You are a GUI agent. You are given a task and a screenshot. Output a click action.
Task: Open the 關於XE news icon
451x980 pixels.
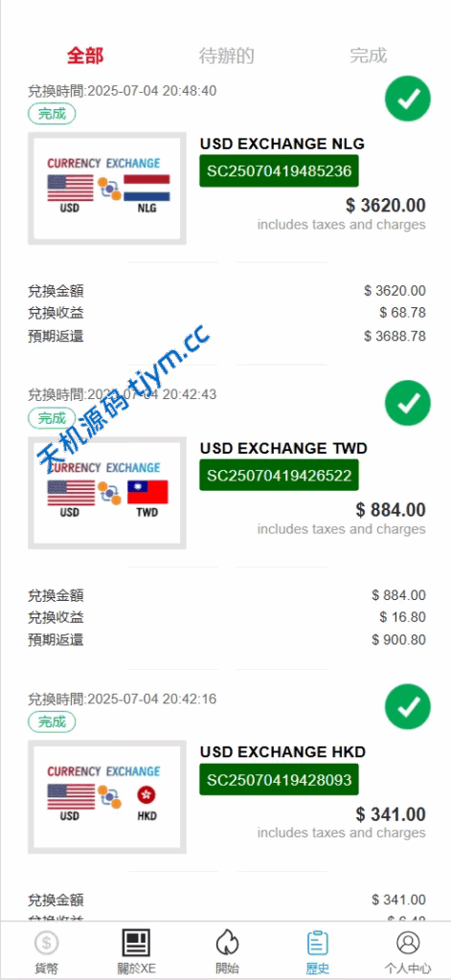coord(136,942)
